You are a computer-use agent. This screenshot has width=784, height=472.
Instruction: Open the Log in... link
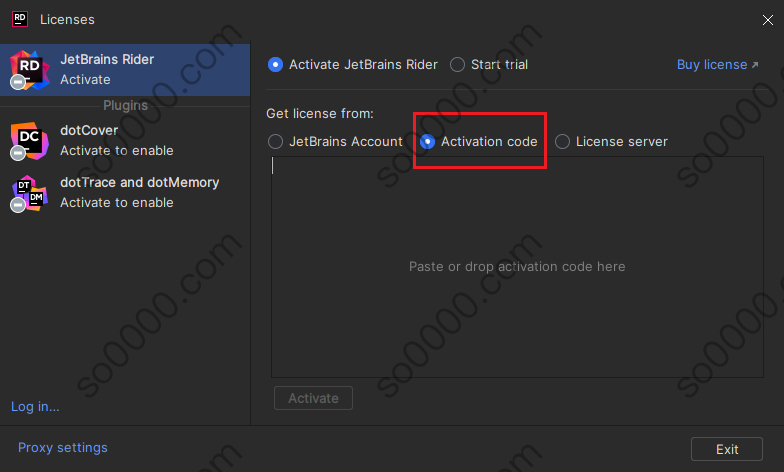tap(35, 406)
